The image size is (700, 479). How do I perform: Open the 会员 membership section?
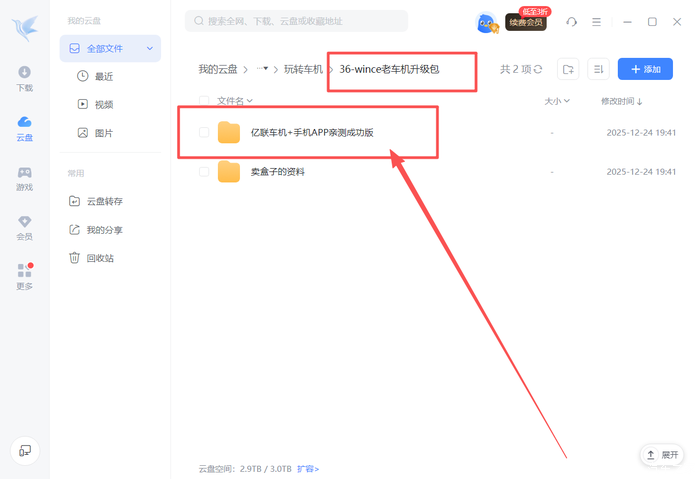(x=25, y=228)
